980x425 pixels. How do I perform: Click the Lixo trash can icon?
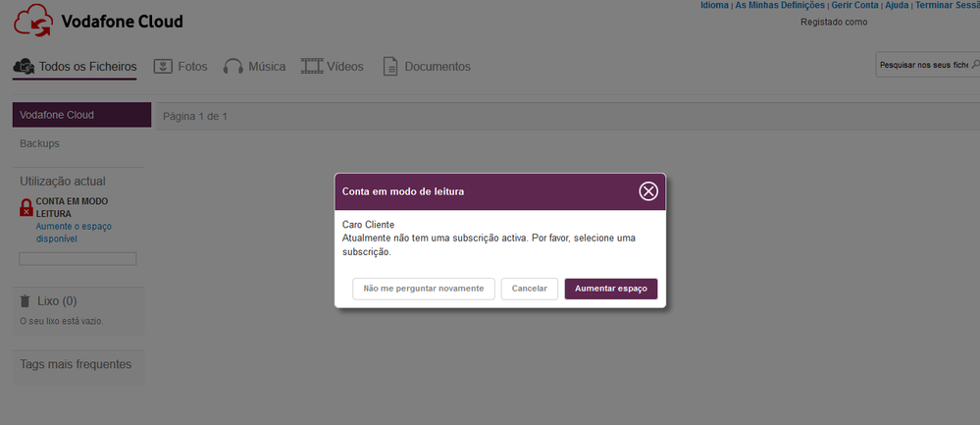point(25,301)
